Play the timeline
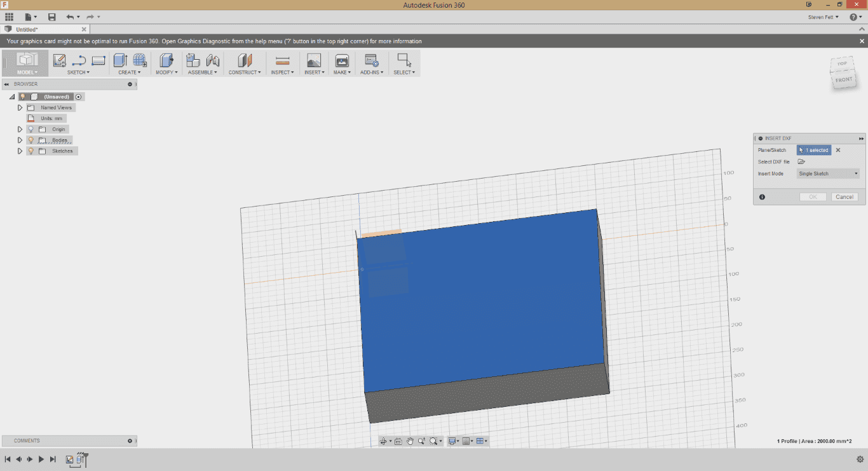This screenshot has height=471, width=868. [x=41, y=459]
